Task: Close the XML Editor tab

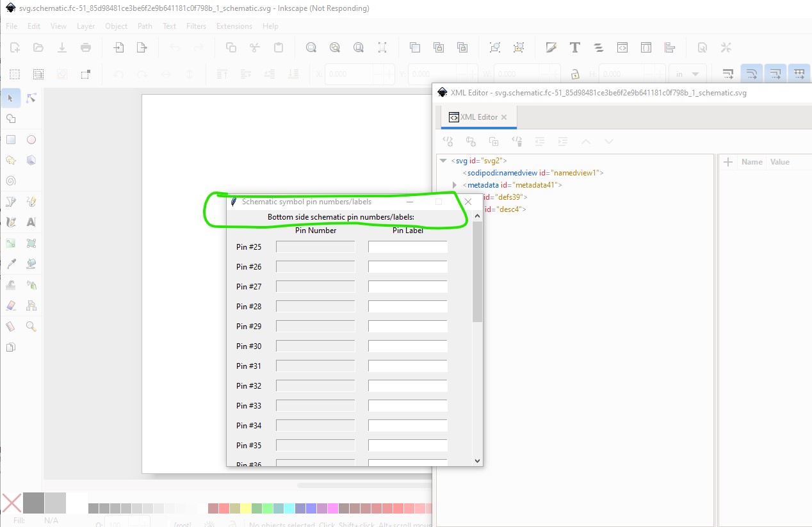Action: (x=504, y=117)
